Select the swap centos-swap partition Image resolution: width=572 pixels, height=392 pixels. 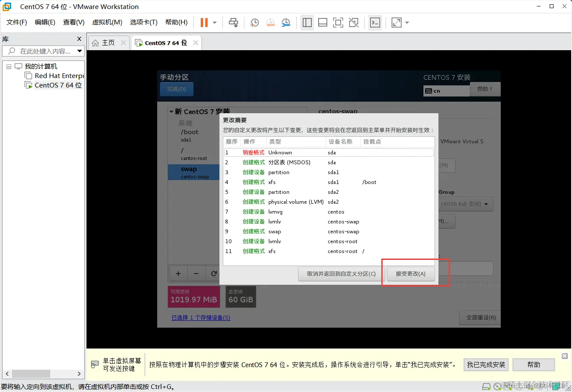[193, 172]
